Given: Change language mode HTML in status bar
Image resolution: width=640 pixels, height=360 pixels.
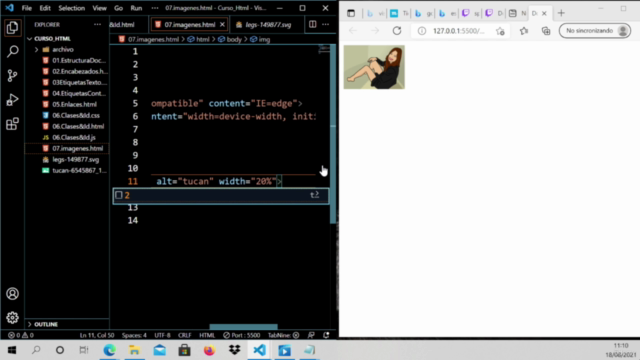Looking at the screenshot, I should point(207,335).
